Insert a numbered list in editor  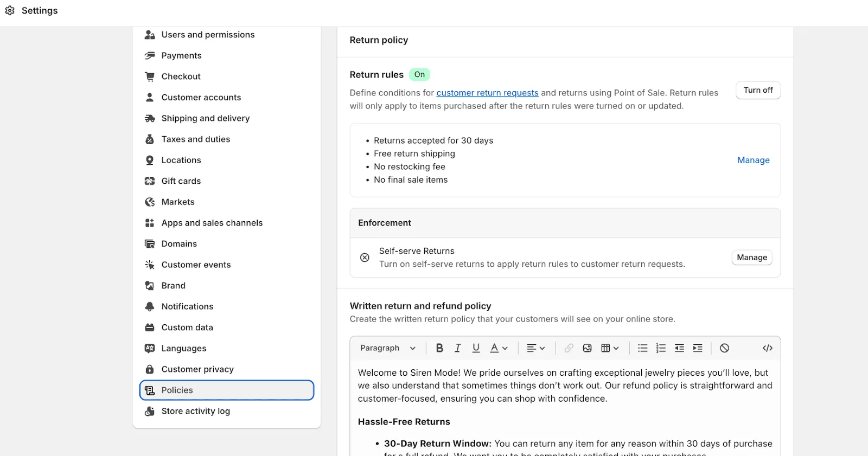(x=661, y=348)
